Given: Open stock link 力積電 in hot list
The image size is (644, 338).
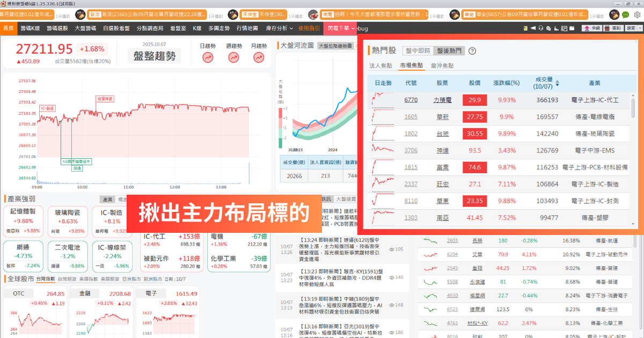Looking at the screenshot, I should [442, 100].
